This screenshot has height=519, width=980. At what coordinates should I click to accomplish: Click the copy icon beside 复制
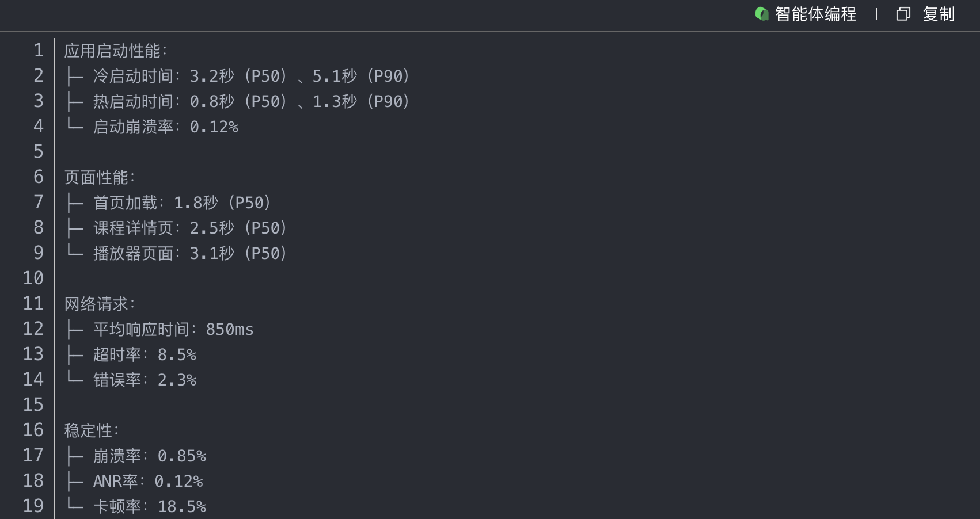[x=903, y=14]
